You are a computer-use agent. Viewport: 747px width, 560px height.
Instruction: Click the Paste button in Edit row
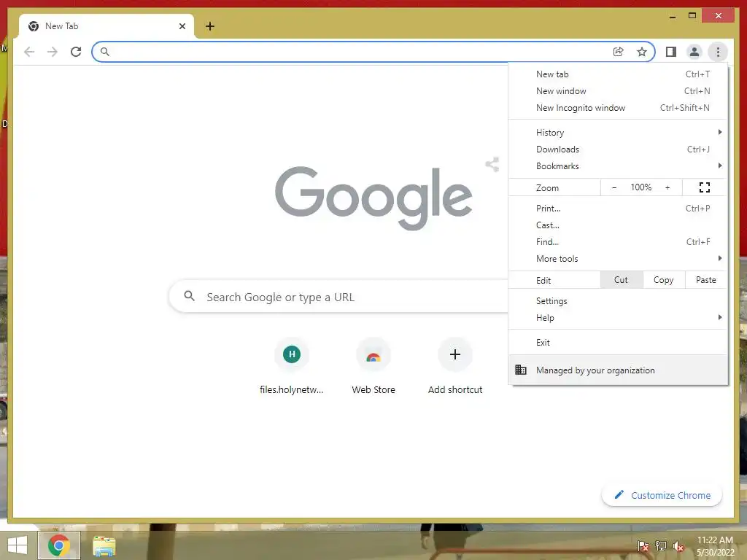(x=706, y=280)
